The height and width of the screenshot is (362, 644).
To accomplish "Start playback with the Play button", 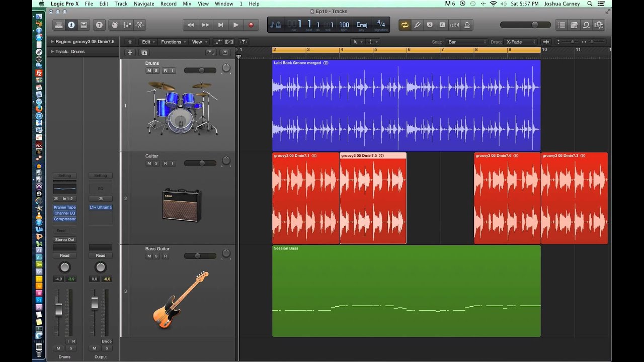I will coord(236,25).
